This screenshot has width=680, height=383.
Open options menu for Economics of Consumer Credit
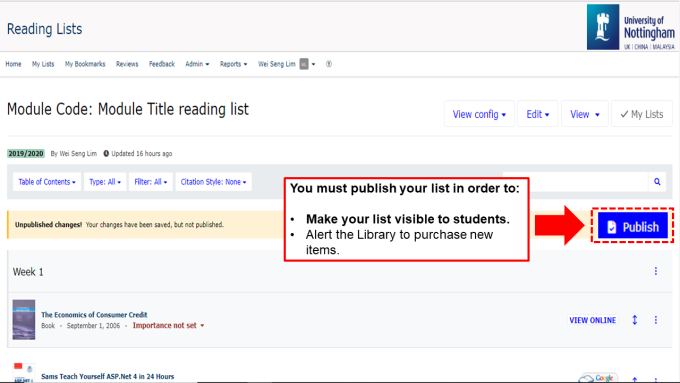click(x=656, y=320)
